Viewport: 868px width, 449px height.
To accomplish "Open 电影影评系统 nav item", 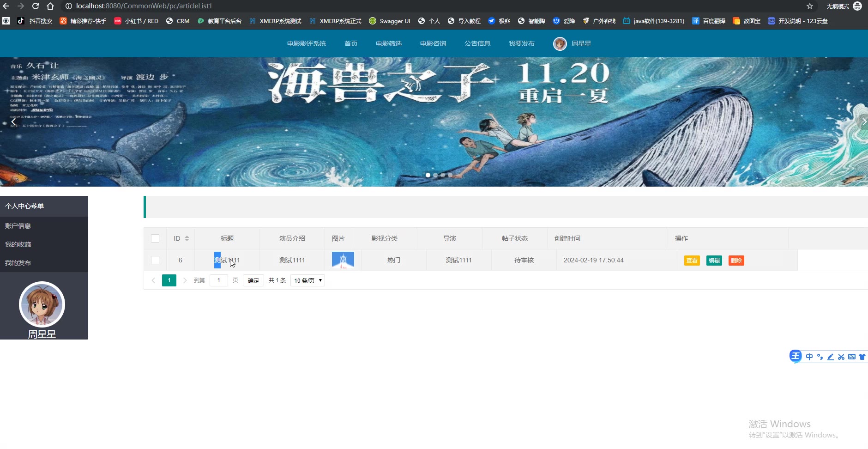I will (307, 43).
